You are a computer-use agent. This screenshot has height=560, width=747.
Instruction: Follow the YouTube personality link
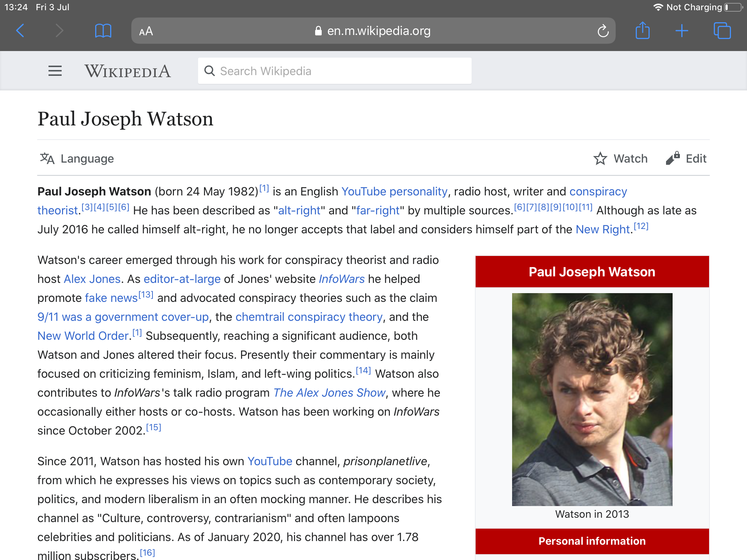pos(394,191)
